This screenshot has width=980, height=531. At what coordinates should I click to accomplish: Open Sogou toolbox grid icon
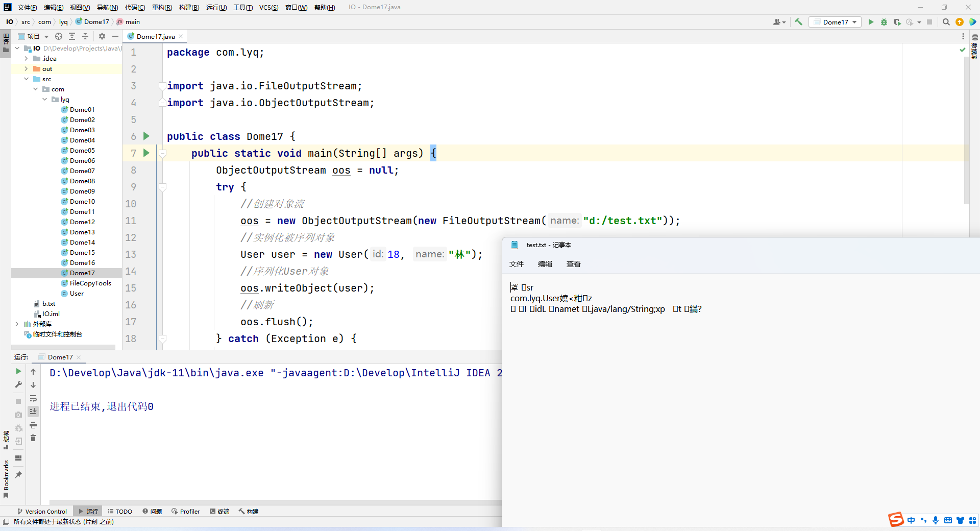(972, 520)
